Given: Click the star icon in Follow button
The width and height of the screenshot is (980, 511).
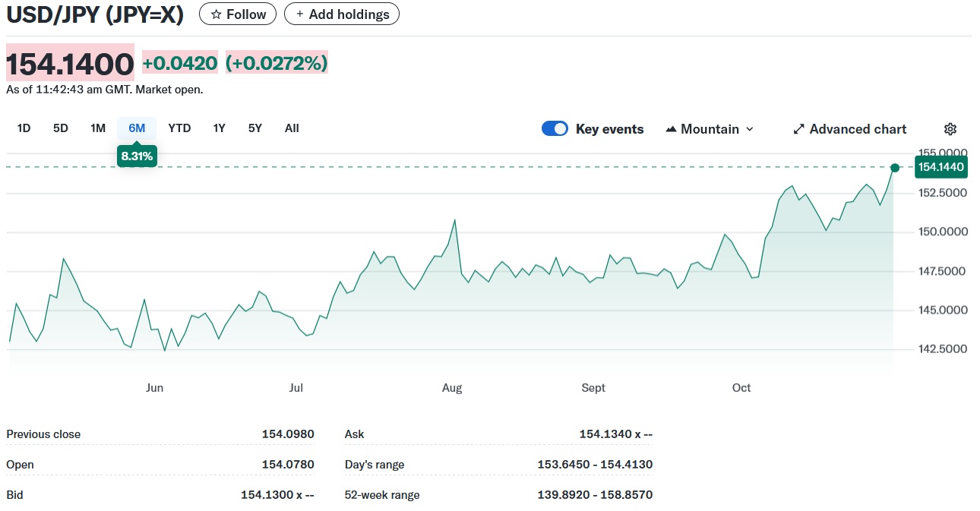Looking at the screenshot, I should pyautogui.click(x=216, y=14).
